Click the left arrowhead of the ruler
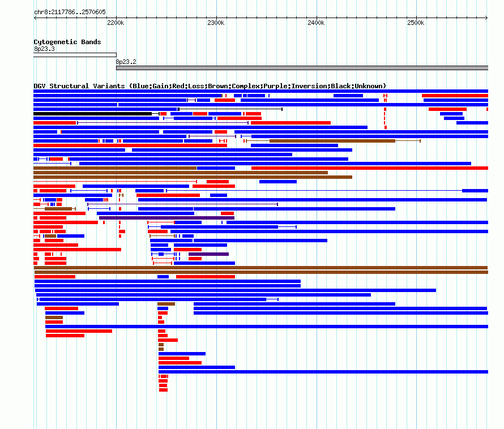Image resolution: width=504 pixels, height=429 pixels. 35,18
